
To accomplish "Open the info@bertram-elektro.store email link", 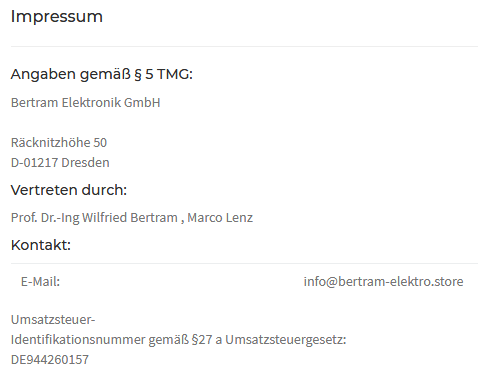I will point(383,282).
